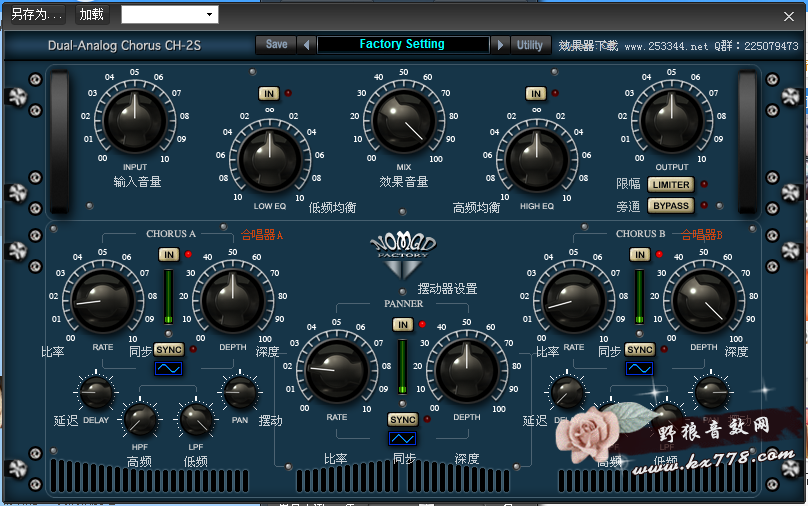Toggle Chorus A IN switch

pyautogui.click(x=169, y=255)
